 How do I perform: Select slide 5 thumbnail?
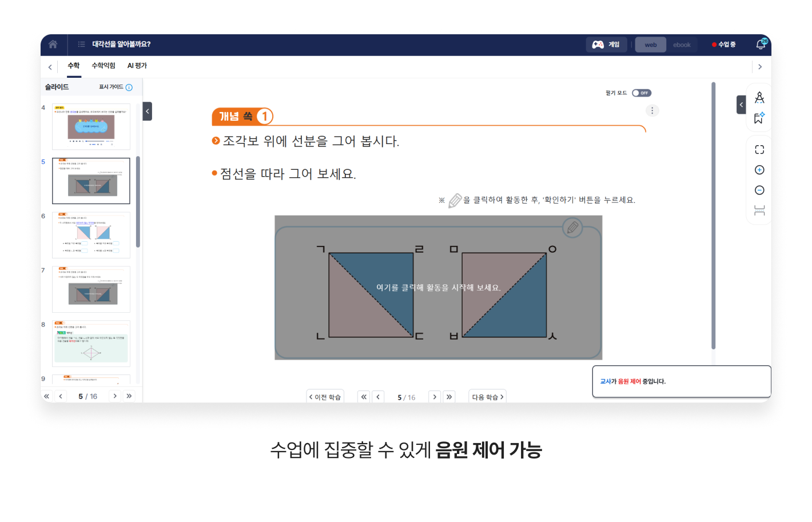click(x=91, y=181)
